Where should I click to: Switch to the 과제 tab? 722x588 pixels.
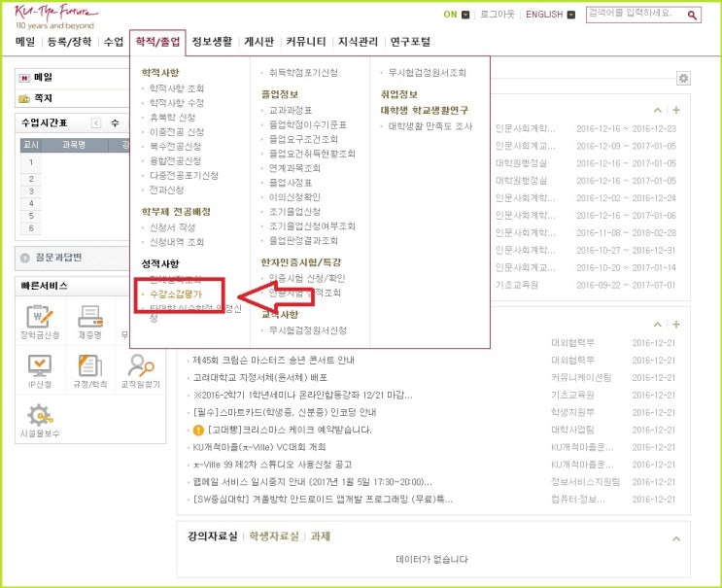pos(320,536)
